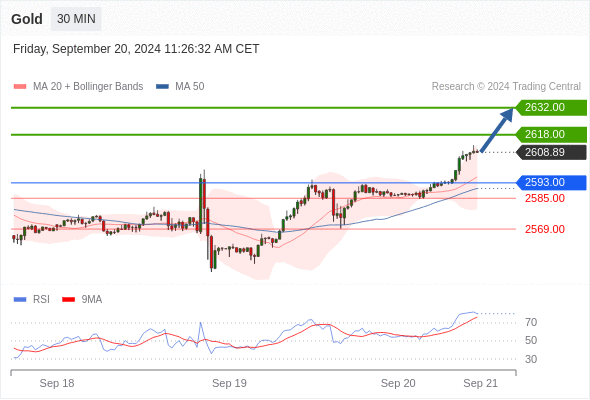Click the 2585.00 red support label

545,198
